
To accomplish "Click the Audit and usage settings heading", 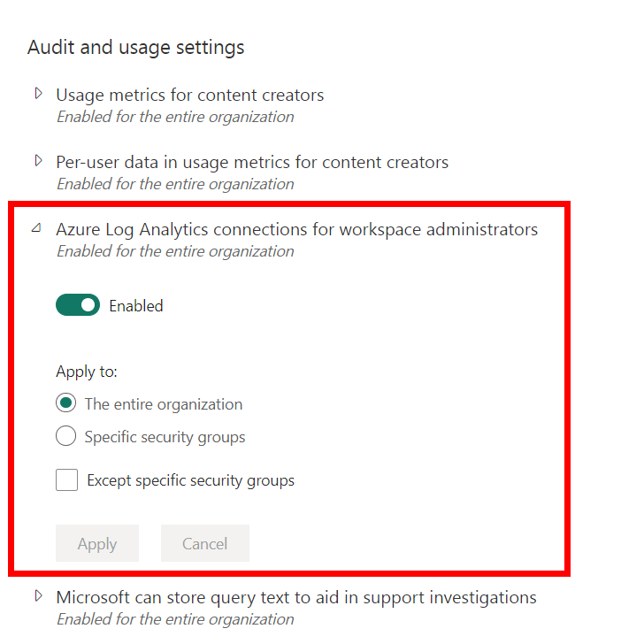I will point(135,47).
